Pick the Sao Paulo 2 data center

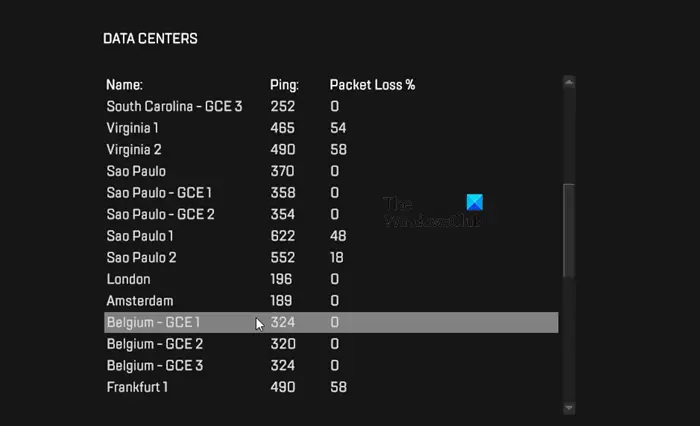point(331,258)
